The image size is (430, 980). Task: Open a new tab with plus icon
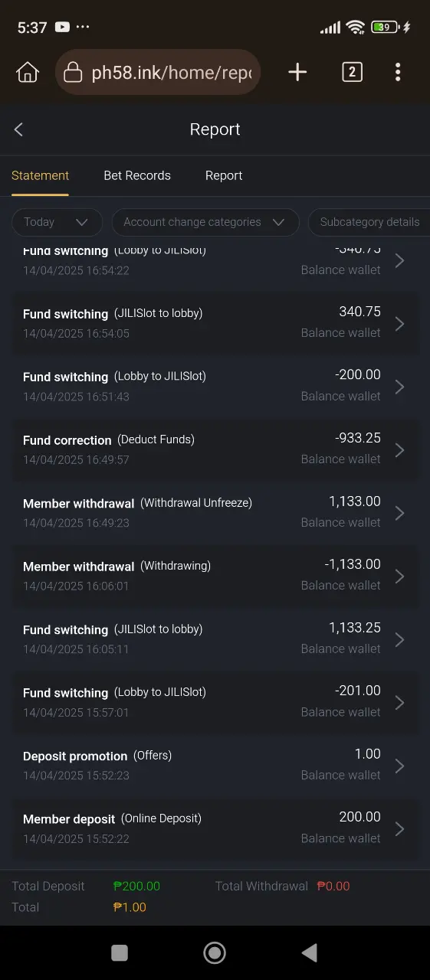297,72
